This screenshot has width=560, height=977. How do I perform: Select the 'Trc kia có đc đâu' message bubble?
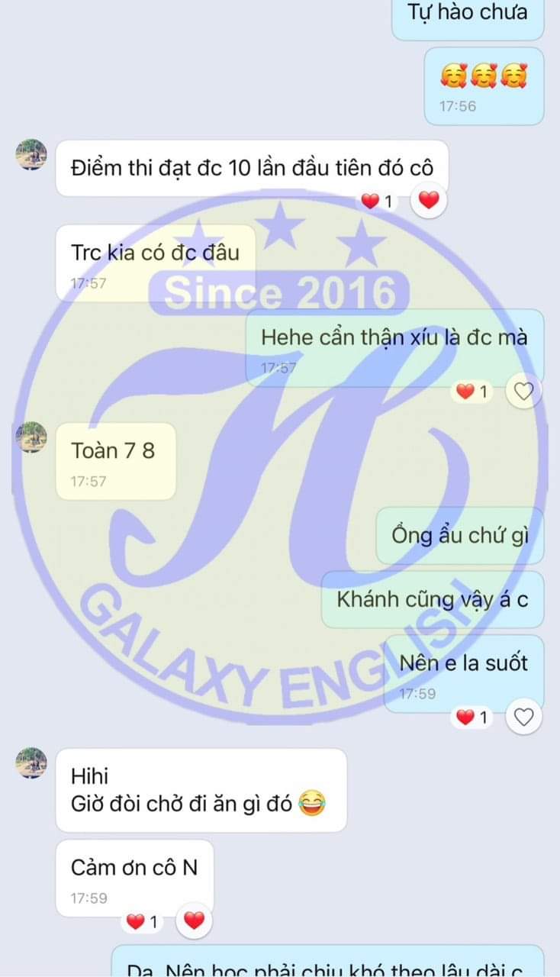pos(155,263)
